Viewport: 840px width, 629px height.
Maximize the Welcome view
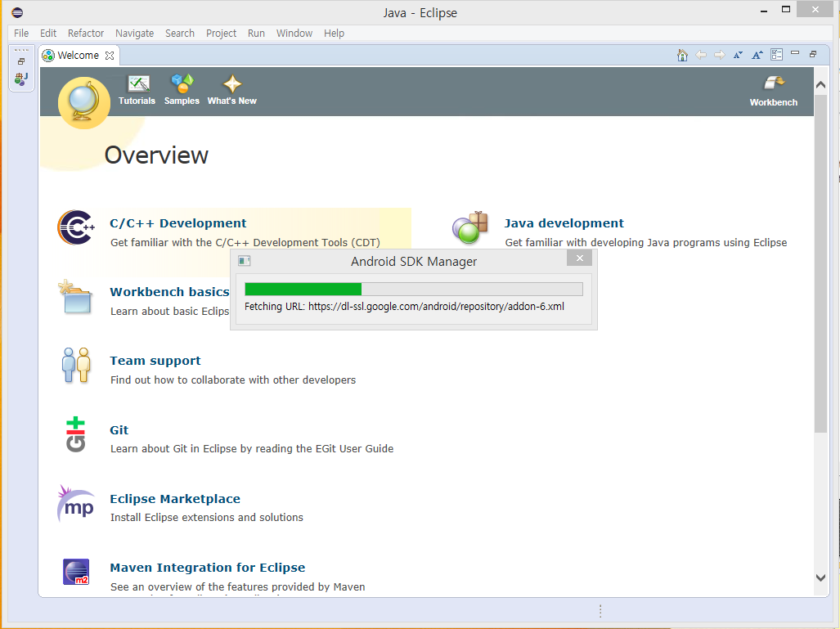pos(813,54)
